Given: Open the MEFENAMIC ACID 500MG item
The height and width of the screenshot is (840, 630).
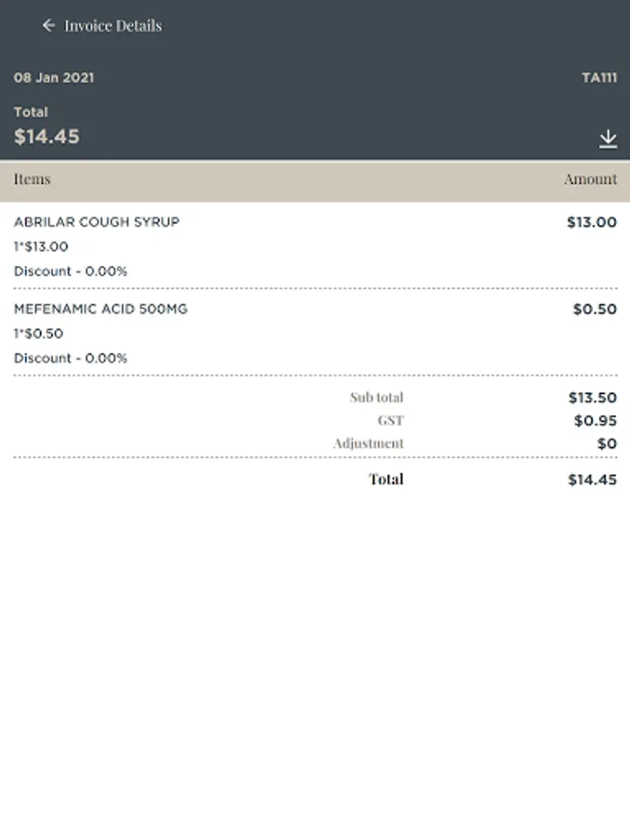Looking at the screenshot, I should pos(100,309).
